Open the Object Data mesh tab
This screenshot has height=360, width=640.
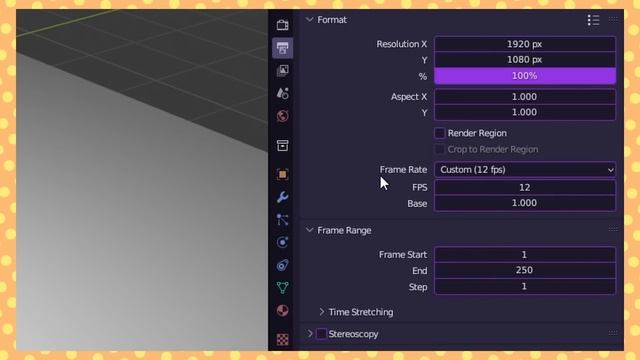(x=282, y=288)
